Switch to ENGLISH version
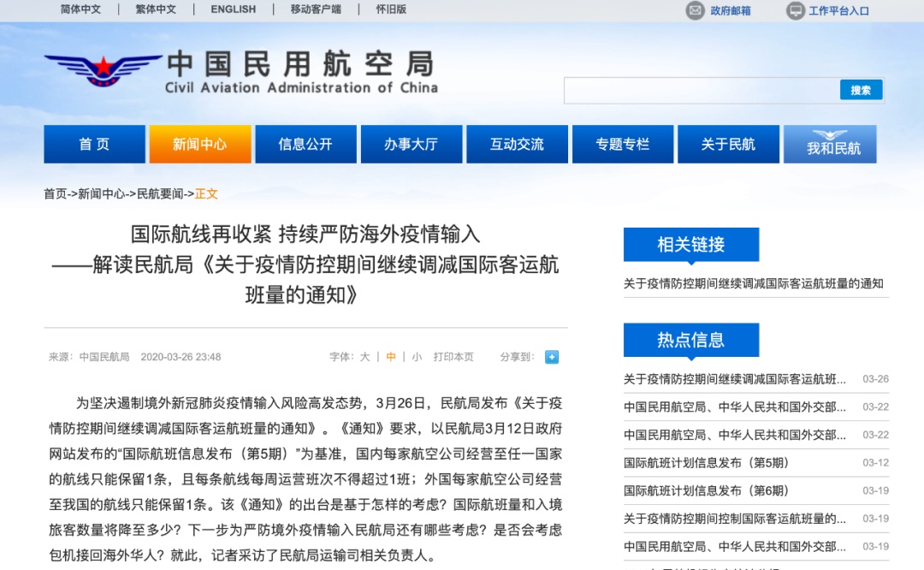 [x=234, y=9]
